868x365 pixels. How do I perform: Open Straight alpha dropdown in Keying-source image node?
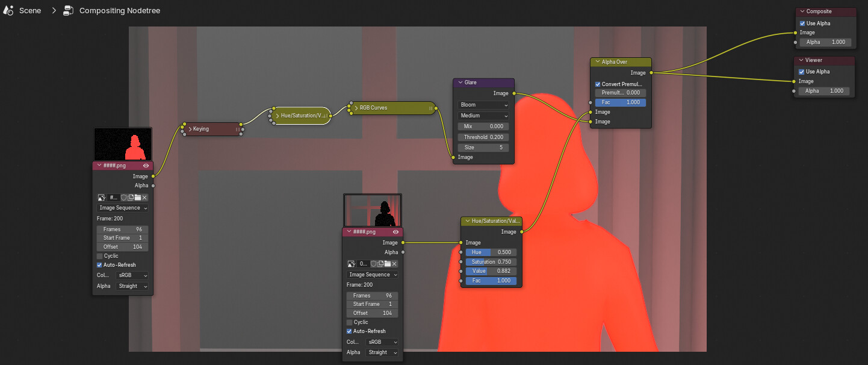(132, 286)
